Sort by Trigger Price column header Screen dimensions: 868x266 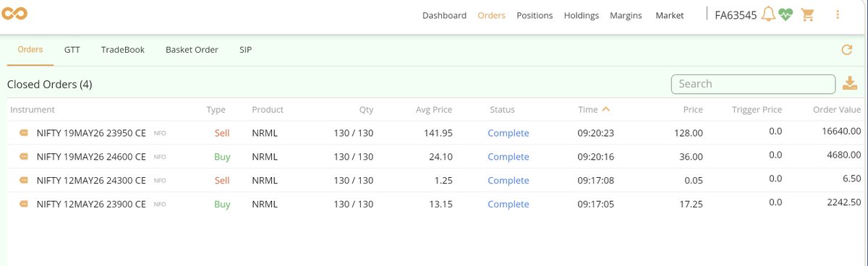(x=757, y=110)
